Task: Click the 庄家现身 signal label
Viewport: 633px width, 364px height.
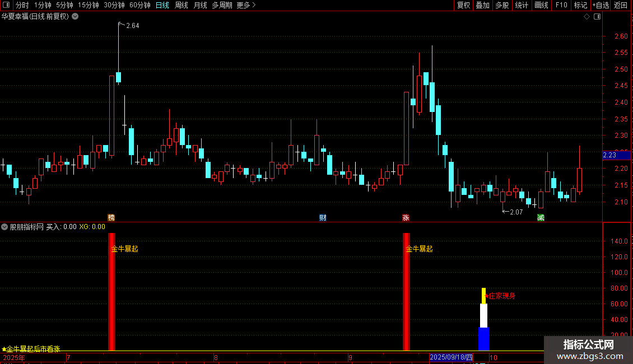Action: click(500, 296)
